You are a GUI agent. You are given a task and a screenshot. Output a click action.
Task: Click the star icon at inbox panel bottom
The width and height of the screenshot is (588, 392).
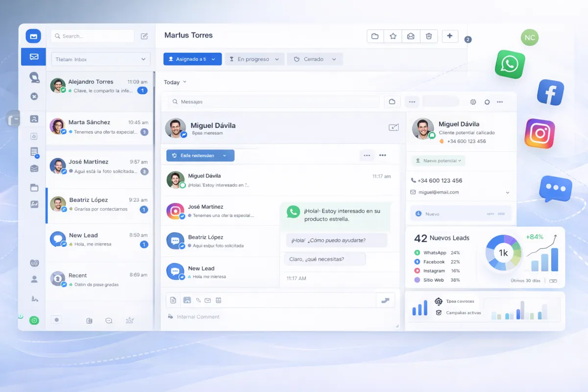[x=130, y=320]
